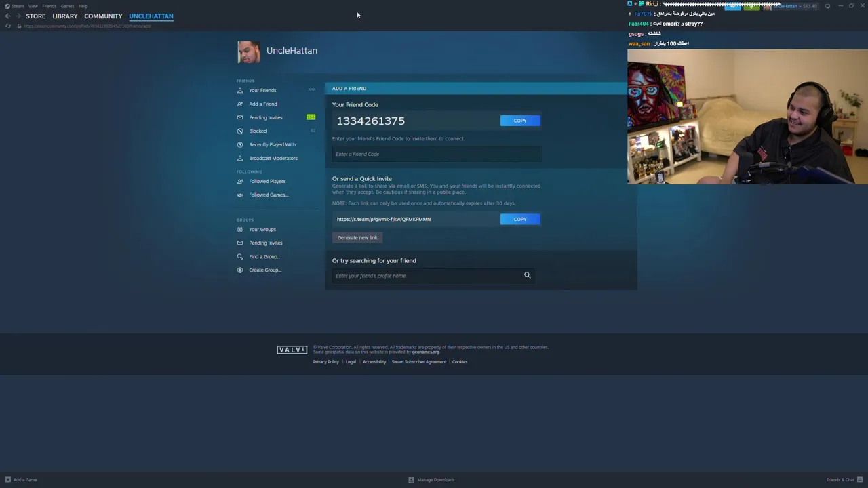Switch to the STORE tab
This screenshot has height=488, width=868.
[36, 16]
